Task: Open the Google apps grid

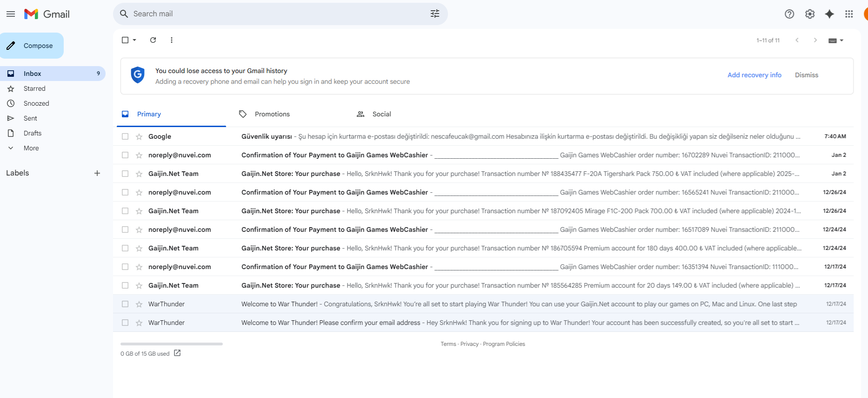Action: [x=849, y=14]
